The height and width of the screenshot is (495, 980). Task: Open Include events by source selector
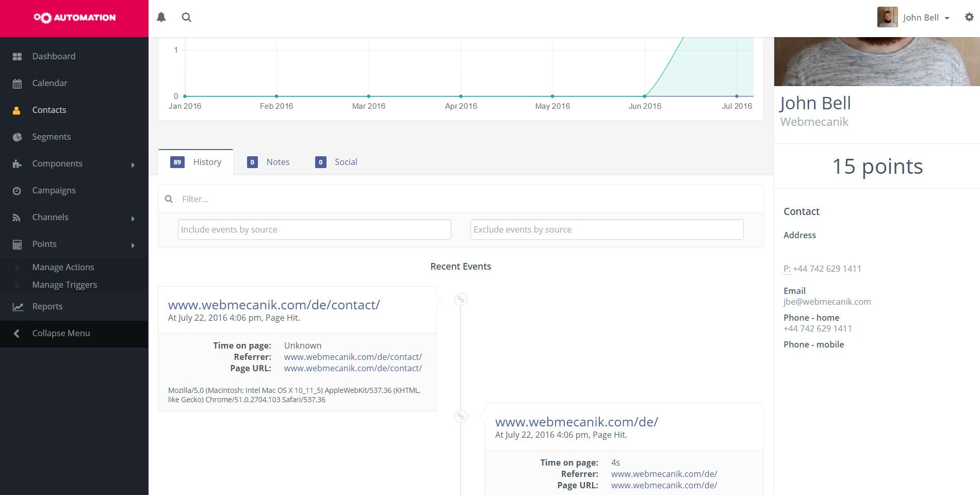315,229
